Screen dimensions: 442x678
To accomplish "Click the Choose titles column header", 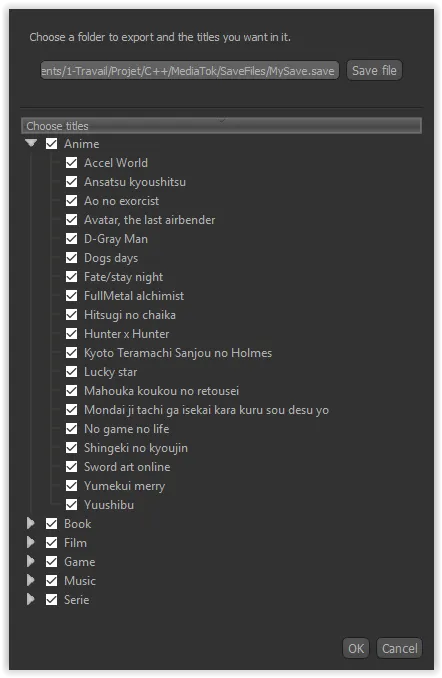I will (x=221, y=126).
